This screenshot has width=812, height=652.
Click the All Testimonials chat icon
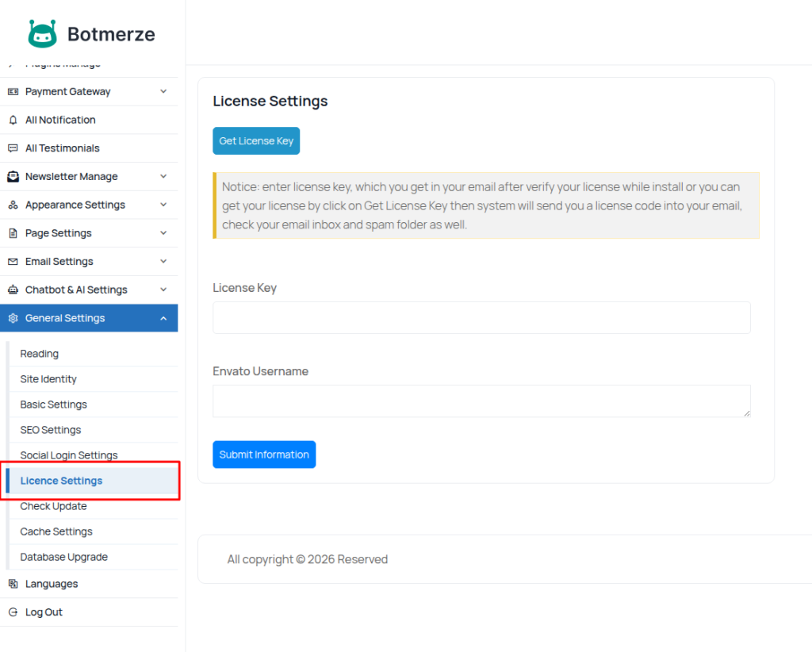[x=13, y=148]
